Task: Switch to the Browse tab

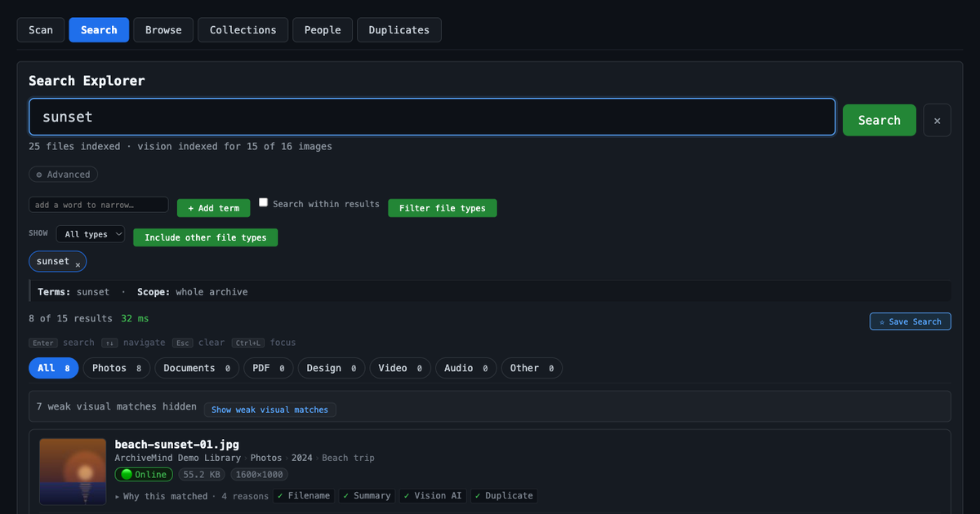Action: tap(163, 30)
